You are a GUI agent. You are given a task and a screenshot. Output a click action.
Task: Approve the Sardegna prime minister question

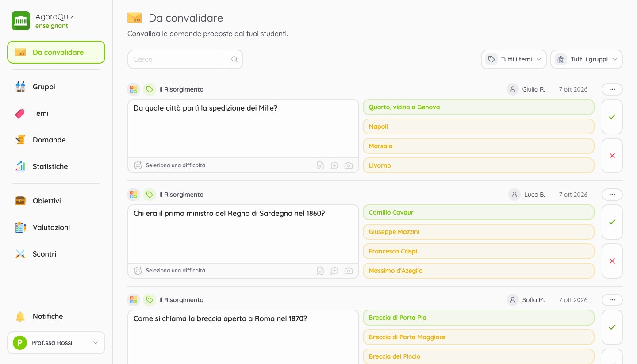(612, 222)
